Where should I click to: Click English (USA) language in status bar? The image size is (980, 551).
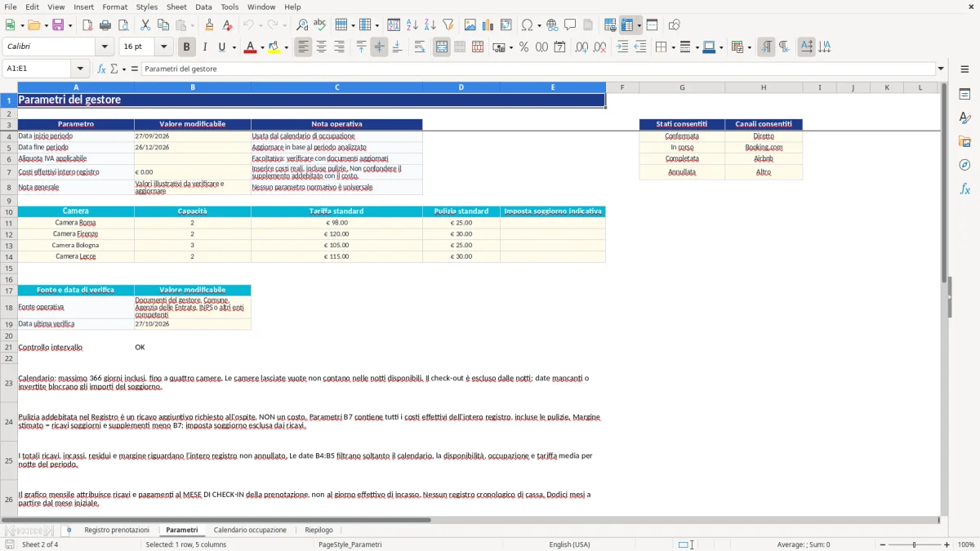tap(569, 544)
